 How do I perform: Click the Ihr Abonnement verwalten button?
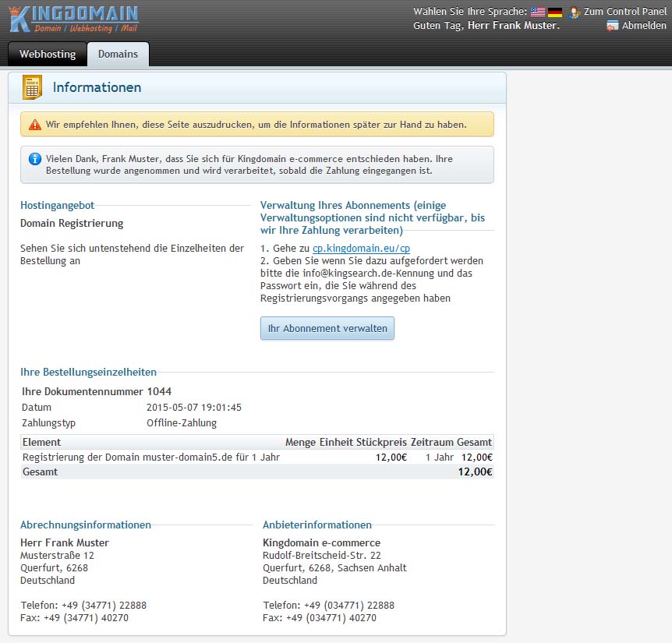coord(327,328)
